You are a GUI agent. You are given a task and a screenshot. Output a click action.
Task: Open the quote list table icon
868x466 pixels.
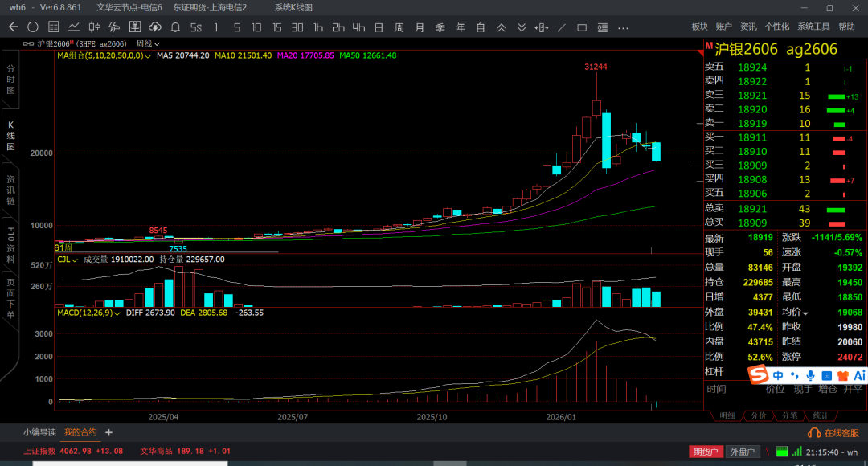pyautogui.click(x=53, y=27)
